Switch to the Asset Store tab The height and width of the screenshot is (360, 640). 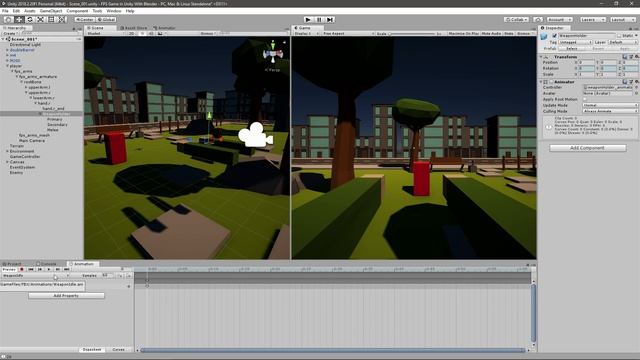(x=134, y=28)
